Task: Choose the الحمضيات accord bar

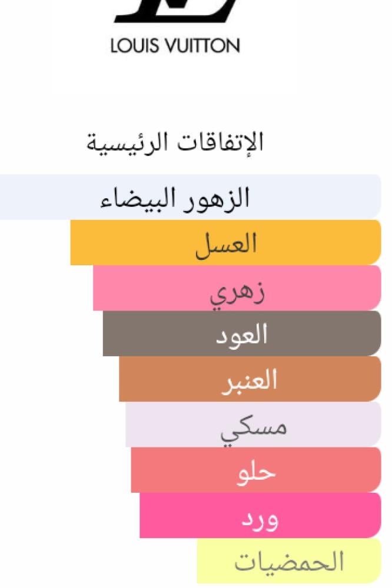Action: (x=288, y=562)
